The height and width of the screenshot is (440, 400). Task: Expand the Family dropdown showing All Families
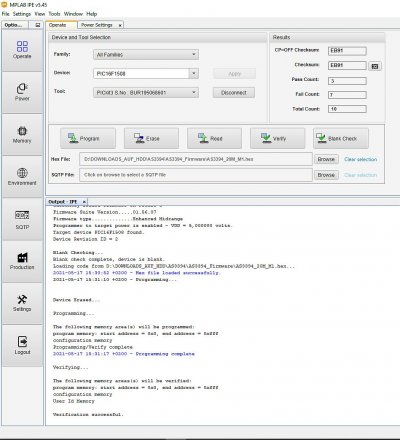[x=146, y=55]
